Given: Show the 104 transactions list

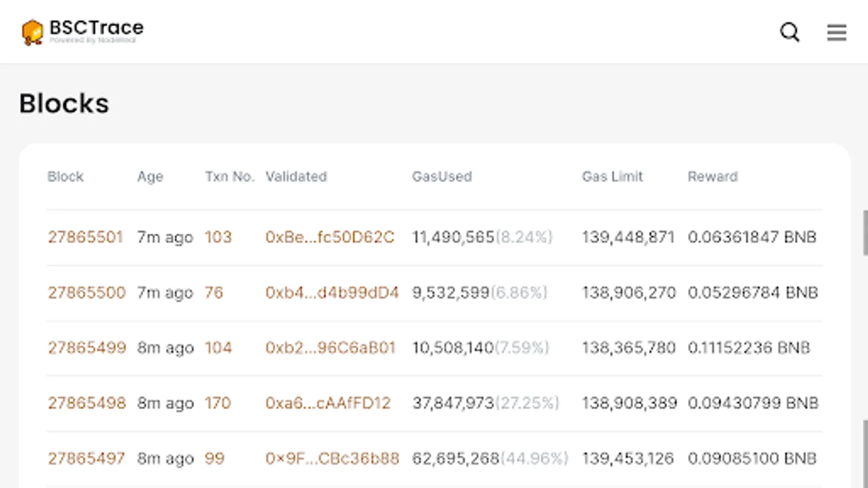Looking at the screenshot, I should click(x=218, y=348).
